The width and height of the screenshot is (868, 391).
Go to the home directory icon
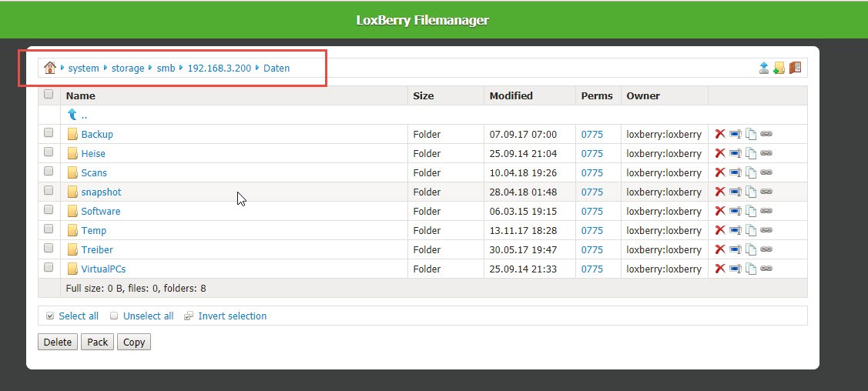[x=50, y=68]
